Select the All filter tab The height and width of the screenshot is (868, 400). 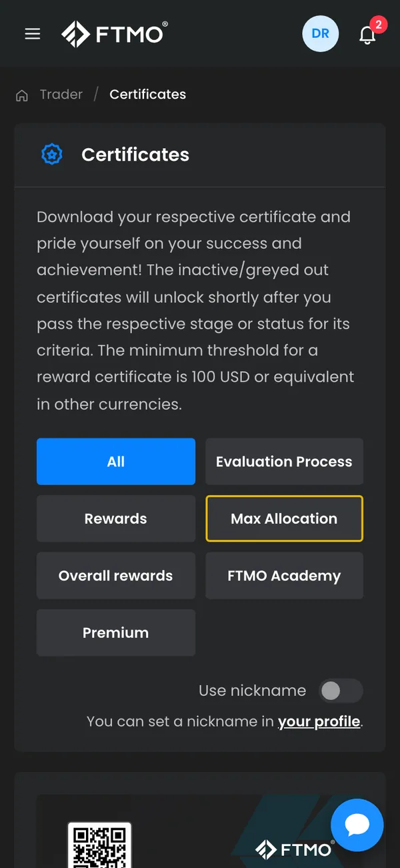pyautogui.click(x=116, y=462)
